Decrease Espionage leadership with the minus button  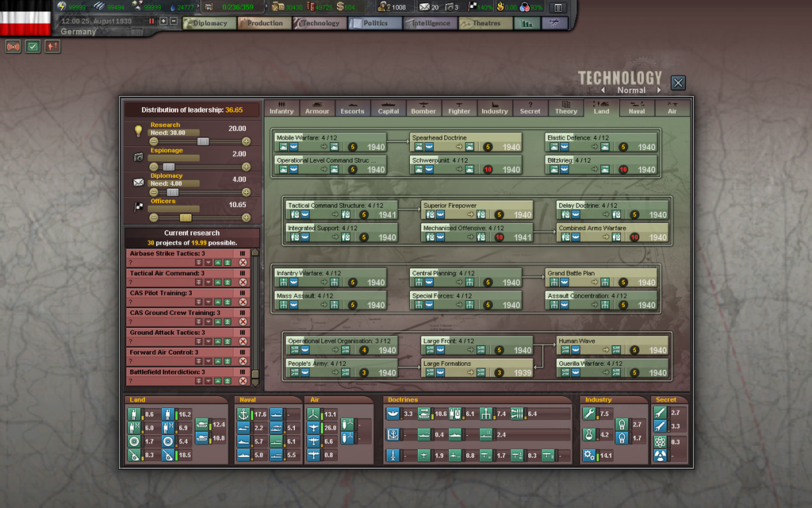pos(154,167)
